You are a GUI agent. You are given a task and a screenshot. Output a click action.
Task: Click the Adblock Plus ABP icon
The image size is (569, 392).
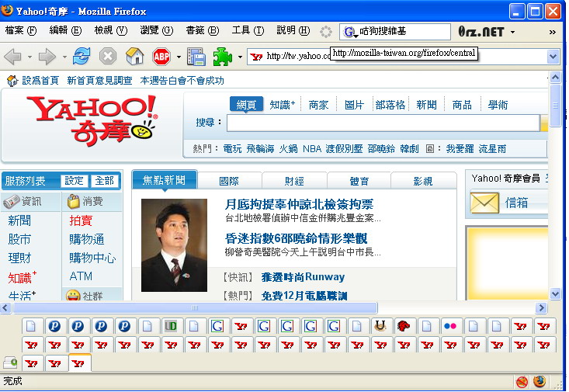(x=161, y=56)
